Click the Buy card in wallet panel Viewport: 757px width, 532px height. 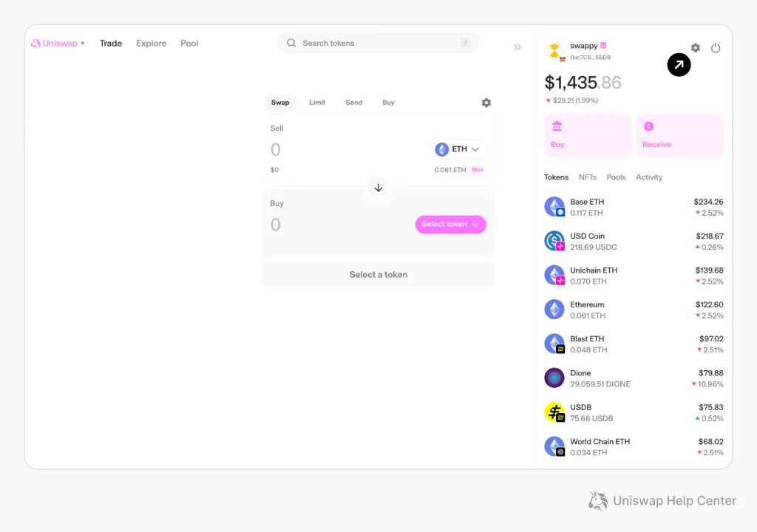588,135
